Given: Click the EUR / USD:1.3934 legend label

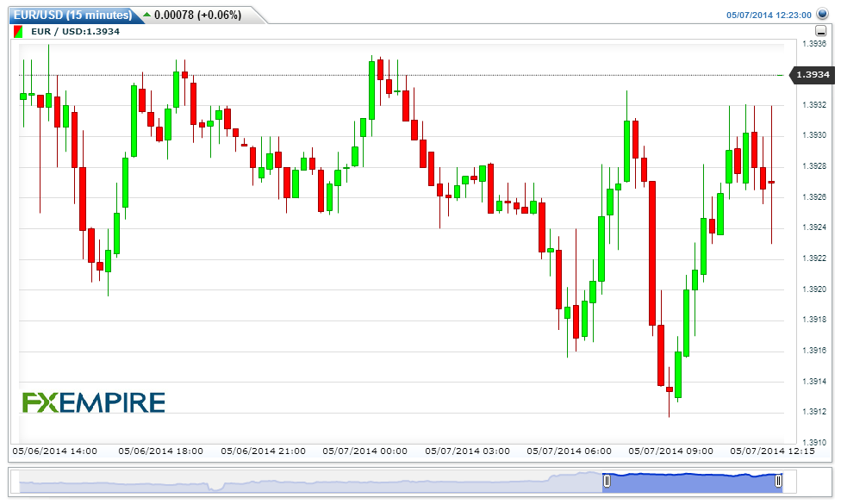Looking at the screenshot, I should (75, 32).
